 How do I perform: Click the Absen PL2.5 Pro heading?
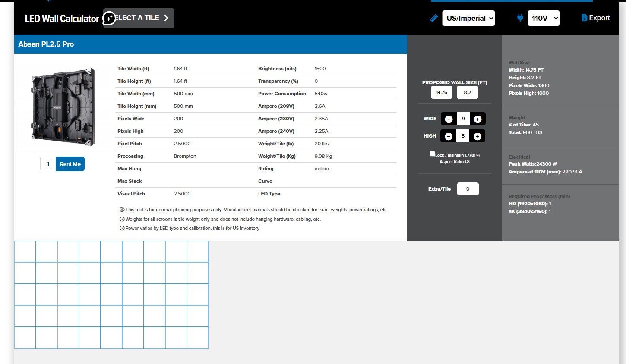(46, 44)
